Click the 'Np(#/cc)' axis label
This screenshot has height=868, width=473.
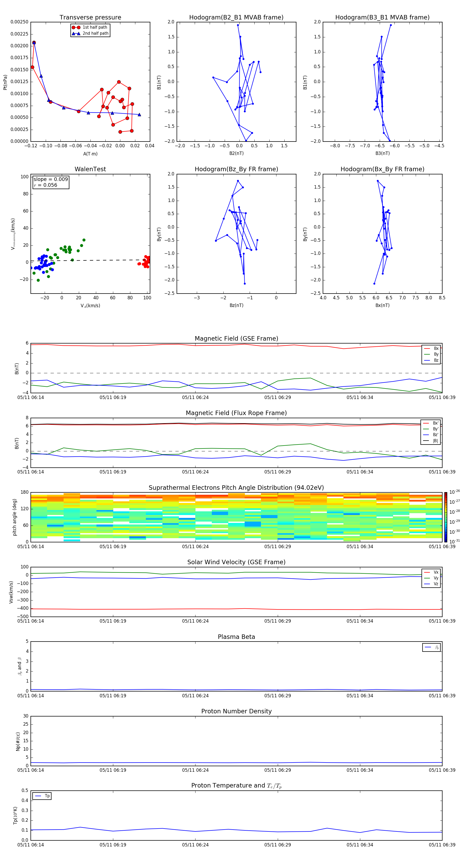[x=18, y=741]
